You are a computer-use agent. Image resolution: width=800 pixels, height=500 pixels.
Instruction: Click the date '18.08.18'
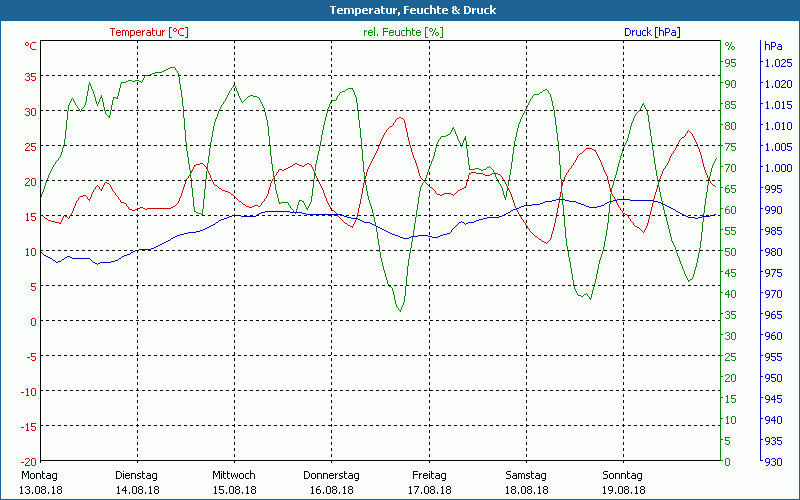[527, 490]
